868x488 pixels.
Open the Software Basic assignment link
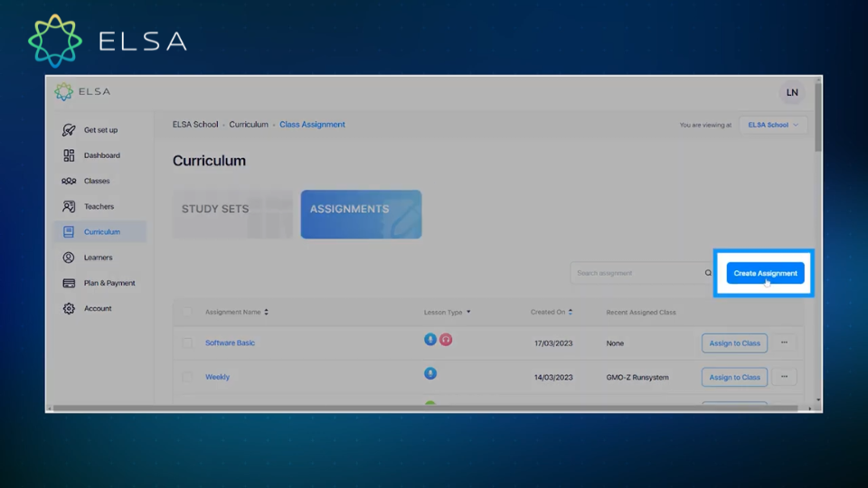click(x=230, y=343)
